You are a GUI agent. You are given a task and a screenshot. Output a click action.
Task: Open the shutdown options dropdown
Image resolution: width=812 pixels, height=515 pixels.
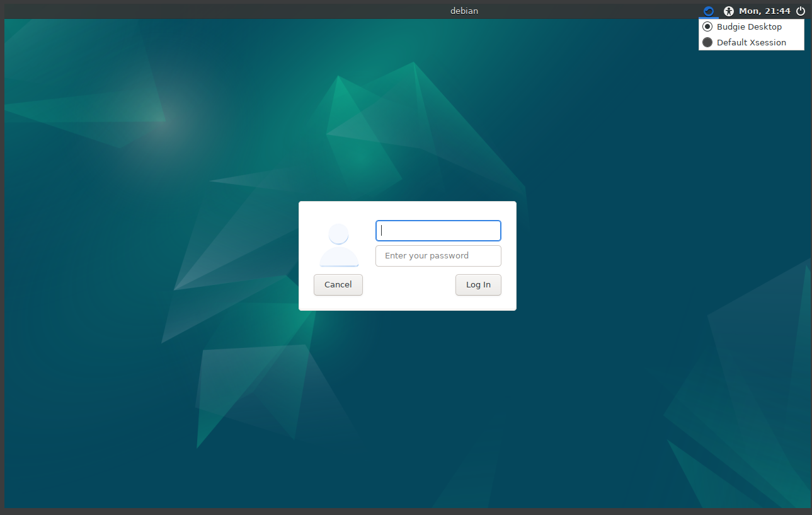pos(800,11)
